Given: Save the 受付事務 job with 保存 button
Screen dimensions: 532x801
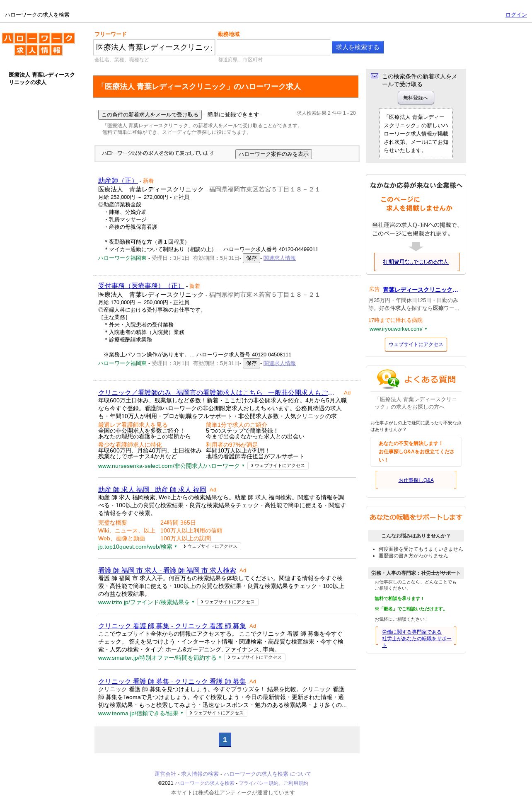Looking at the screenshot, I should click(x=251, y=363).
